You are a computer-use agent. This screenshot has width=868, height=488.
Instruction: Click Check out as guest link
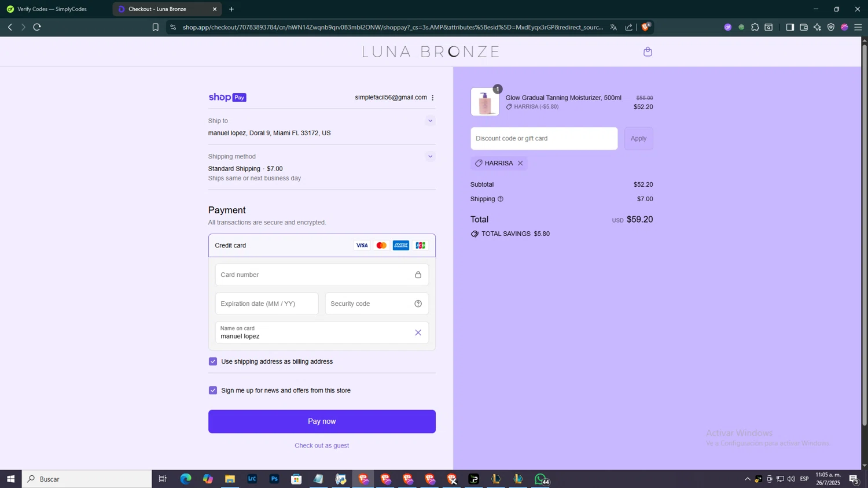(x=322, y=446)
